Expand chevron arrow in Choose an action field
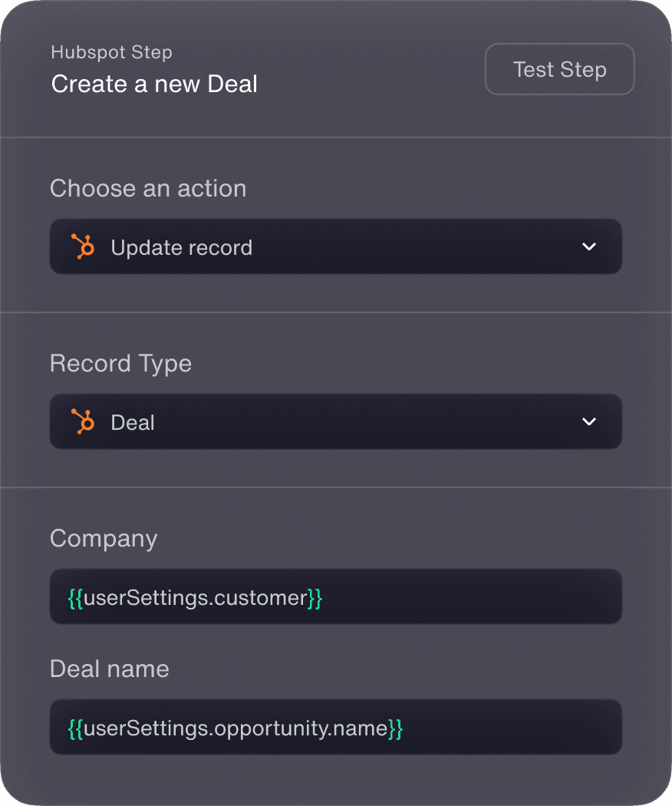Image resolution: width=672 pixels, height=806 pixels. tap(589, 247)
